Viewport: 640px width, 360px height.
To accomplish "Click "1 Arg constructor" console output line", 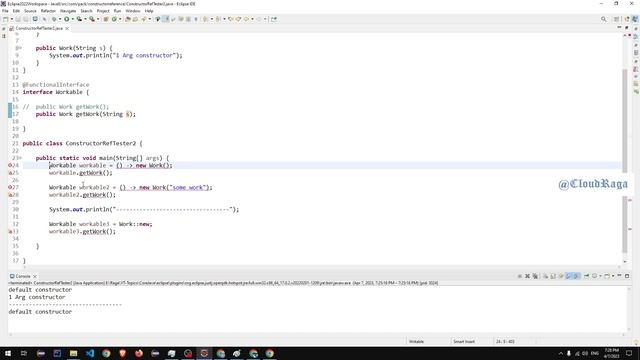I will [37, 297].
